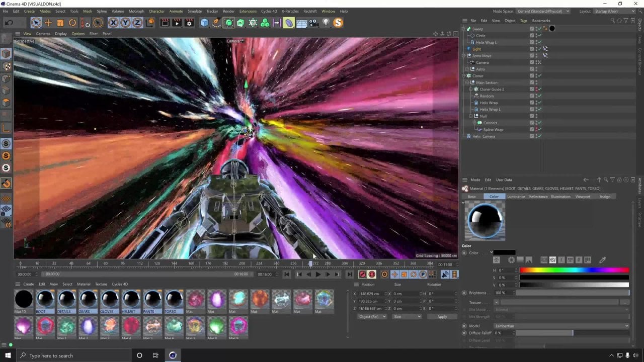Select the Scale tool in the top toolbar
644x362 pixels.
(60, 23)
